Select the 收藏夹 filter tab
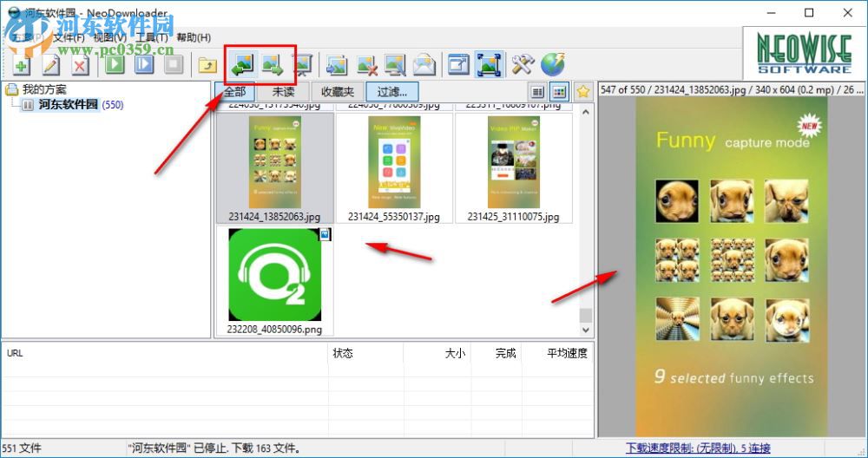The height and width of the screenshot is (458, 868). click(x=338, y=92)
